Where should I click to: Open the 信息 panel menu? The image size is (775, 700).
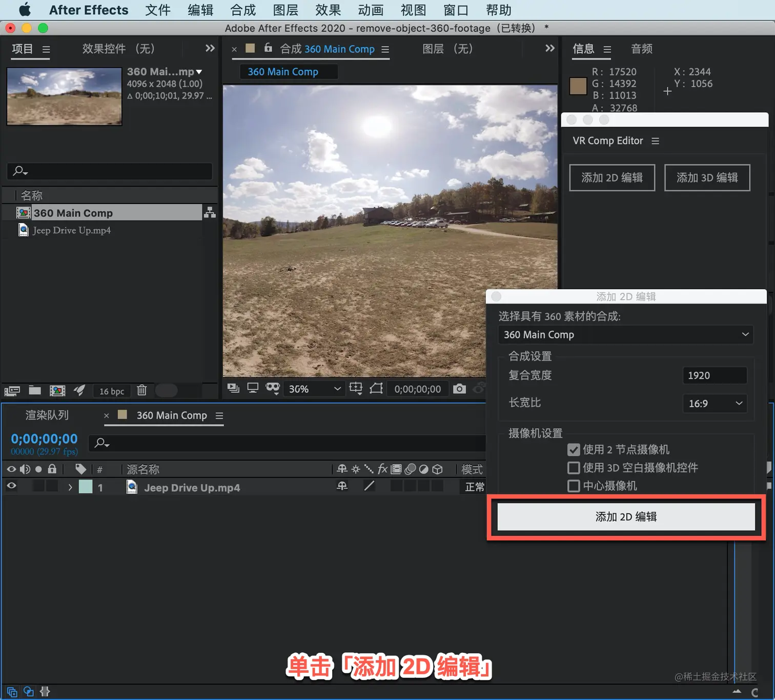(x=607, y=49)
